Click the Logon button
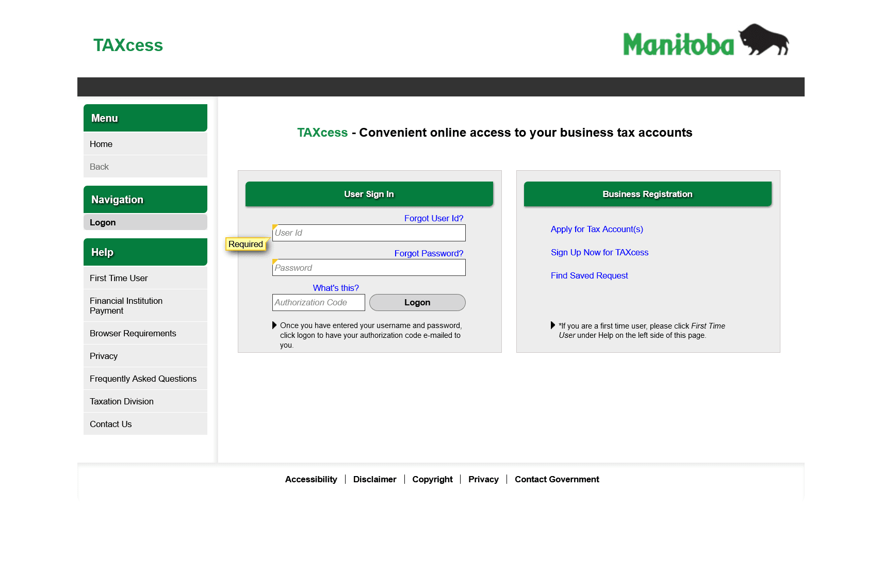Viewport: 882px width, 588px height. pyautogui.click(x=417, y=302)
